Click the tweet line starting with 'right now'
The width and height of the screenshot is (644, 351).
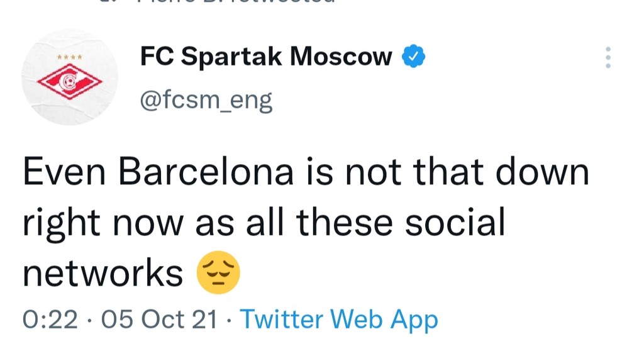pos(264,223)
